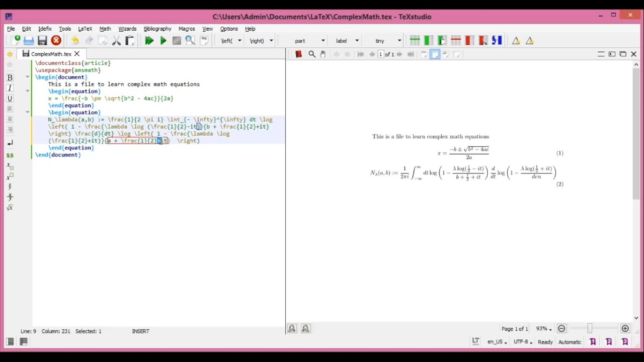The width and height of the screenshot is (644, 362).
Task: Open the log viewer icon
Action: 204,40
